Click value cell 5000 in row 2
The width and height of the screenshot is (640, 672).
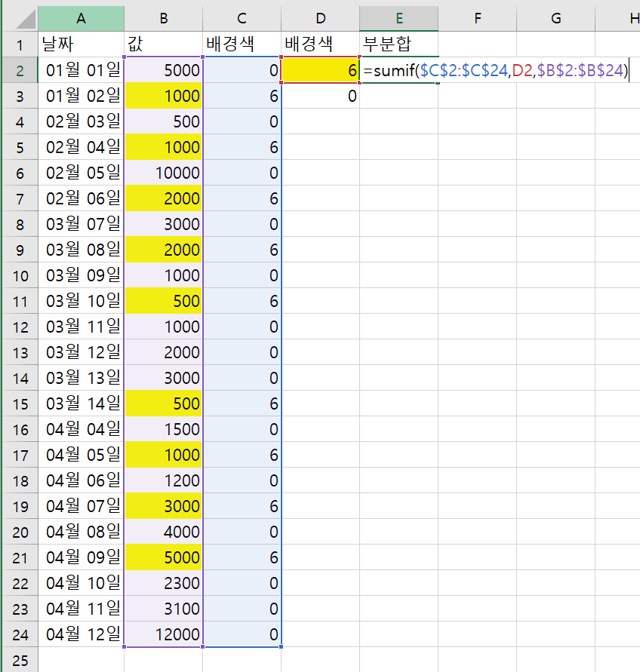[164, 70]
